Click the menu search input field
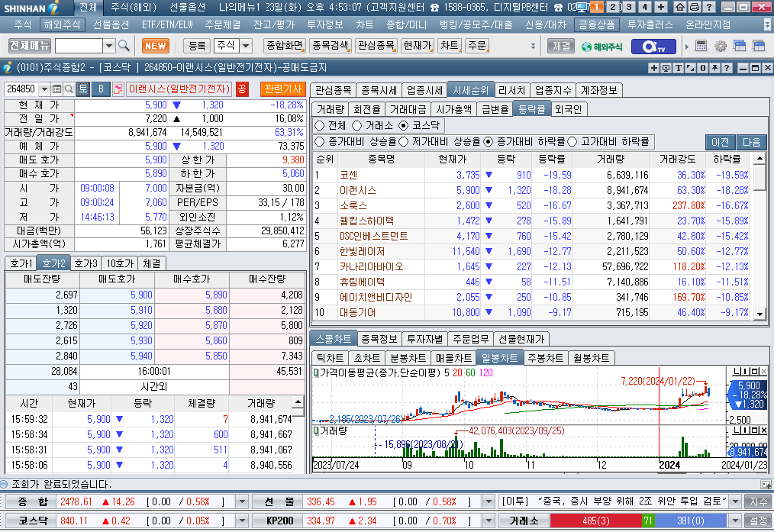774x532 pixels. [x=79, y=46]
